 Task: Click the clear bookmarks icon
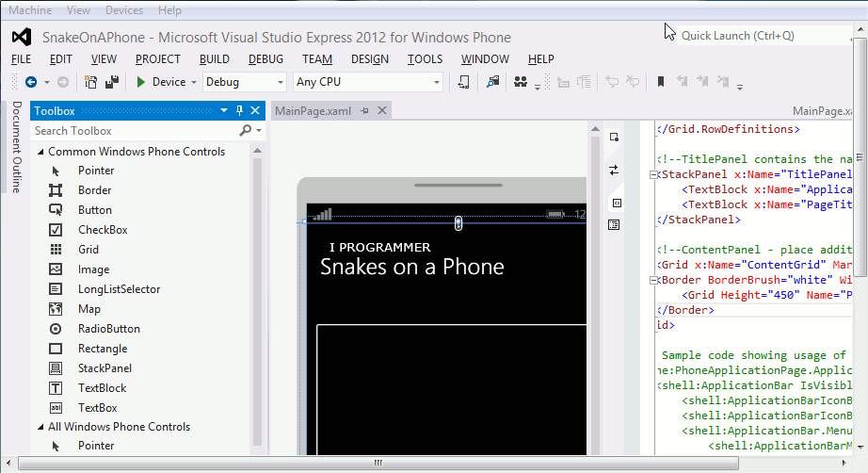tap(723, 82)
